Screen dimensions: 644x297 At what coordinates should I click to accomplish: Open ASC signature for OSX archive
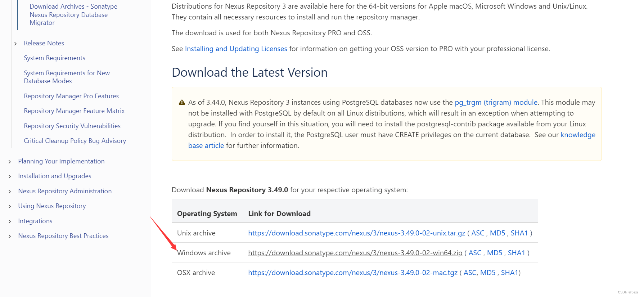click(x=470, y=273)
